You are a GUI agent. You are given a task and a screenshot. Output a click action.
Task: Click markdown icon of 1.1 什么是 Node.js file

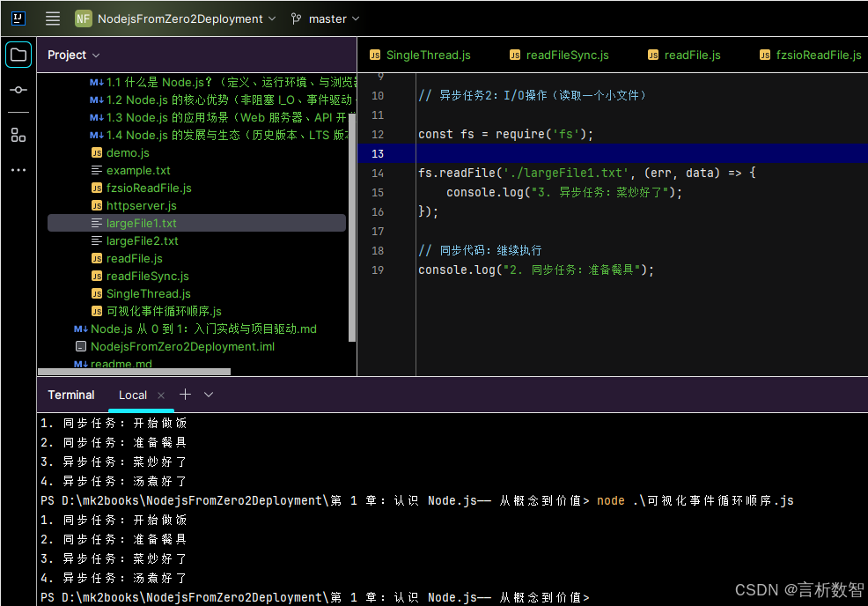(x=96, y=83)
